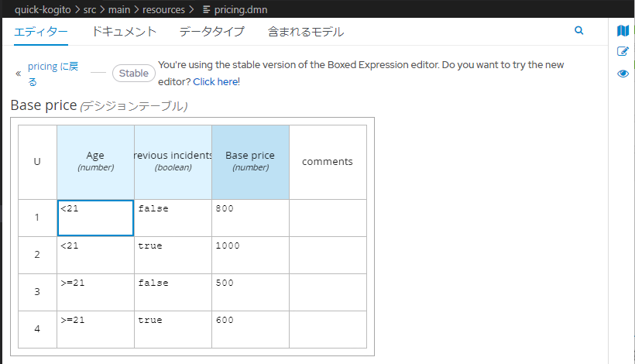Open the データタイプ tab
The width and height of the screenshot is (635, 364).
click(x=212, y=32)
